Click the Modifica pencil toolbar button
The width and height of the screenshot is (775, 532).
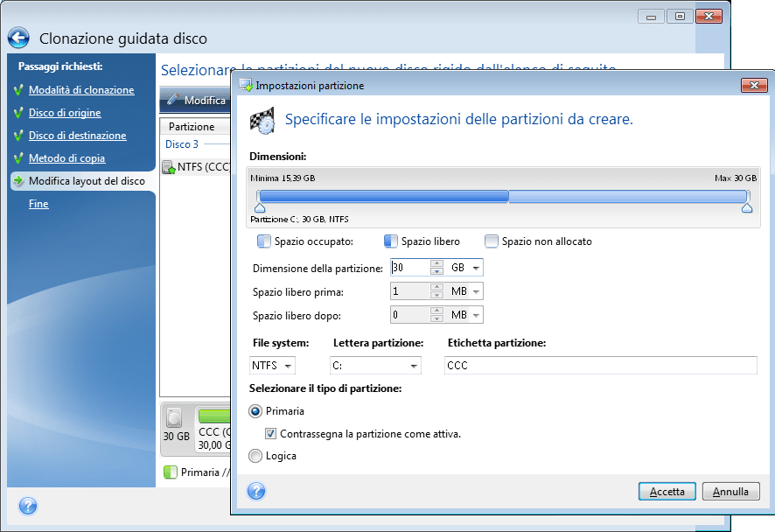tap(196, 101)
